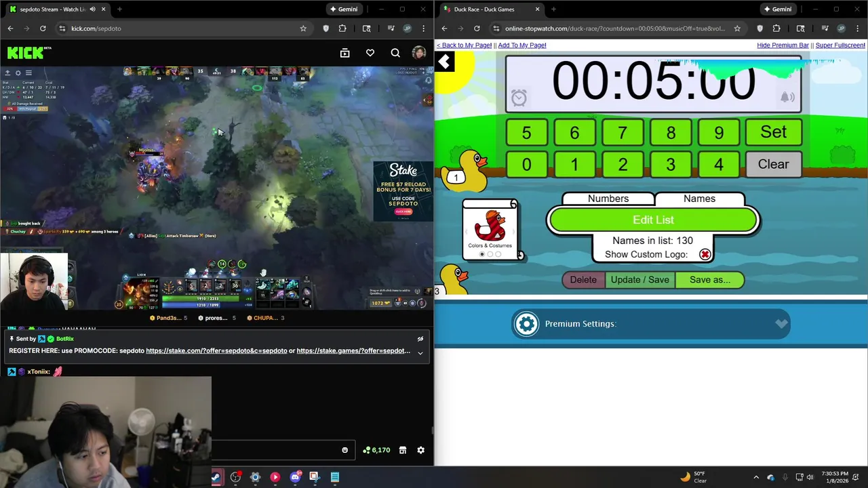Open Chrome three-dot menu in Kick window
This screenshot has width=868, height=488.
pyautogui.click(x=424, y=28)
